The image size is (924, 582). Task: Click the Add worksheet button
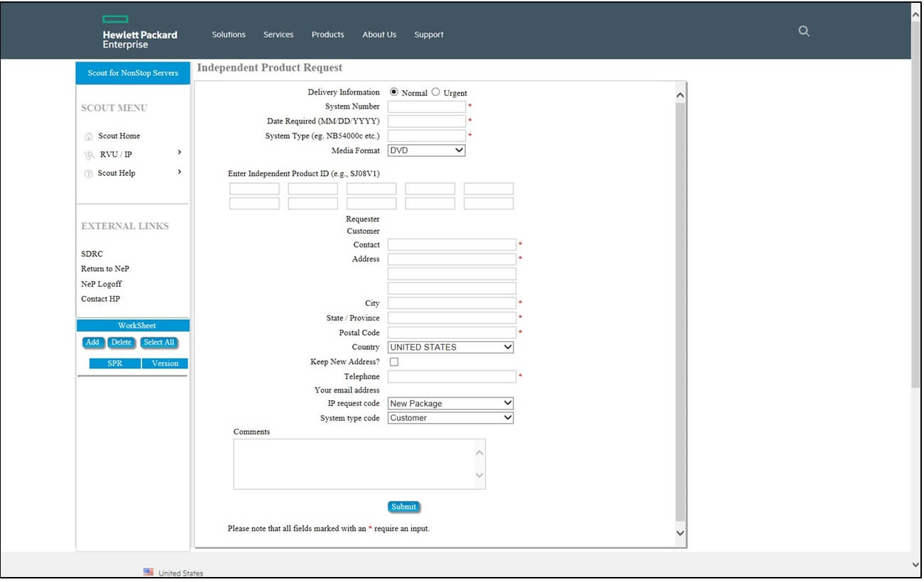92,342
